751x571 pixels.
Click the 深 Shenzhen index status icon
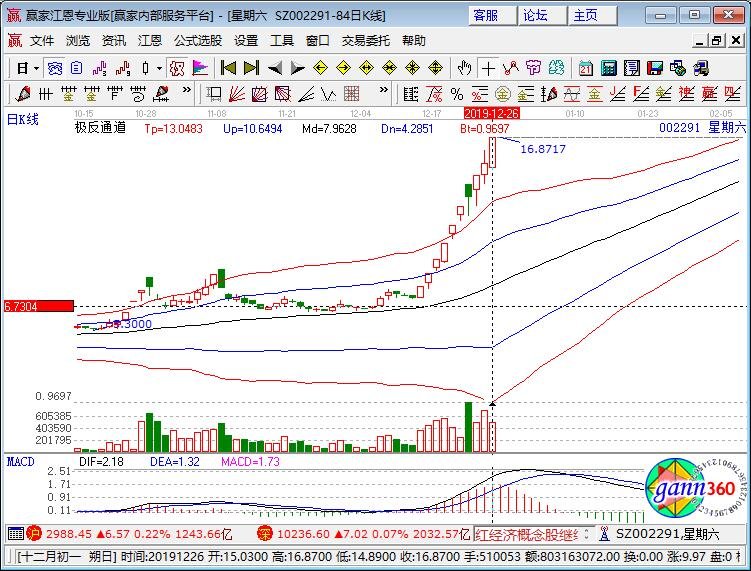point(264,533)
